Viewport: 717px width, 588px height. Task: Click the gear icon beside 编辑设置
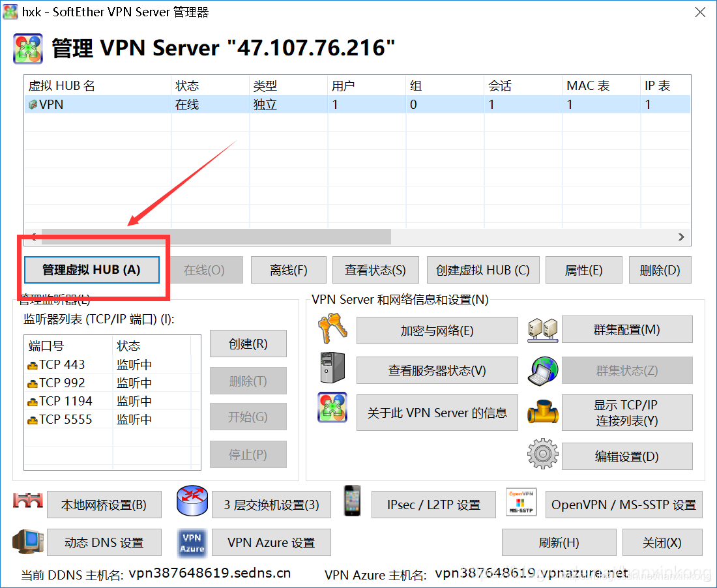coord(543,454)
